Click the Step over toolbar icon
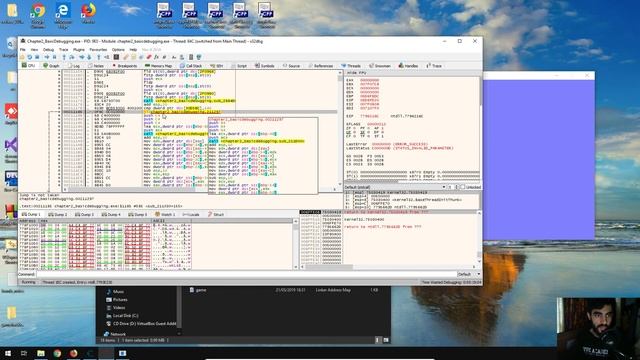 click(x=72, y=57)
